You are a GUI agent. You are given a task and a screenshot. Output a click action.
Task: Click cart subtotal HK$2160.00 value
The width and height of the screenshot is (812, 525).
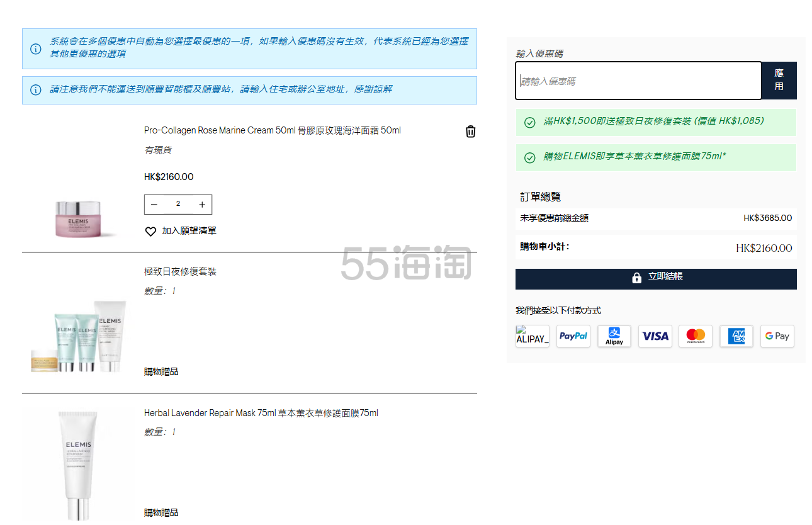click(764, 248)
